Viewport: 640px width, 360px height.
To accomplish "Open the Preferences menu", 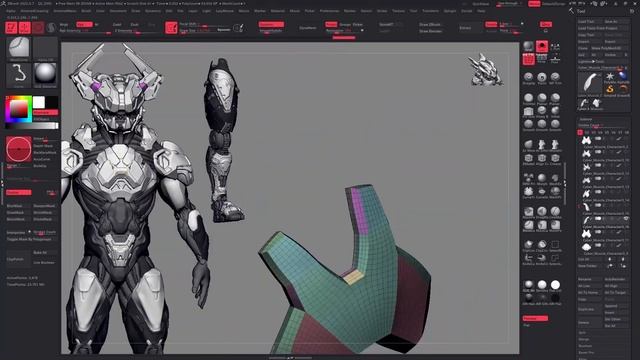I will click(329, 11).
